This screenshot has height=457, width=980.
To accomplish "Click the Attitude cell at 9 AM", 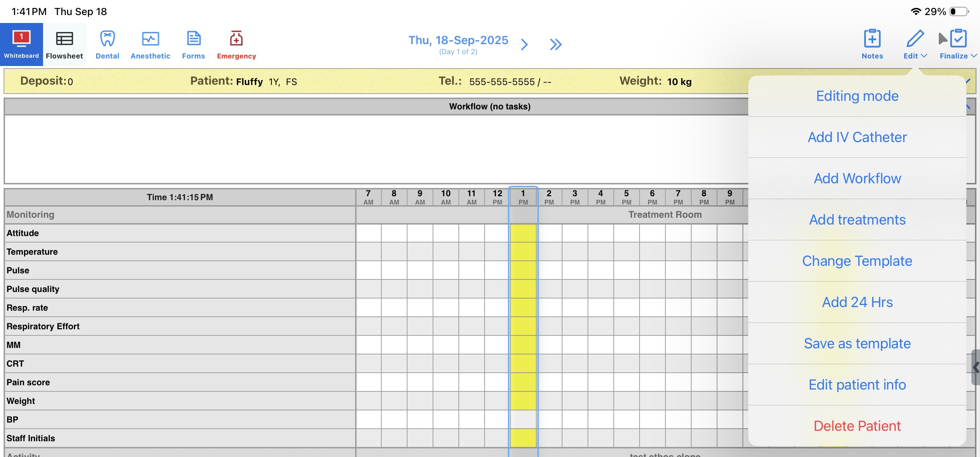I will (420, 233).
